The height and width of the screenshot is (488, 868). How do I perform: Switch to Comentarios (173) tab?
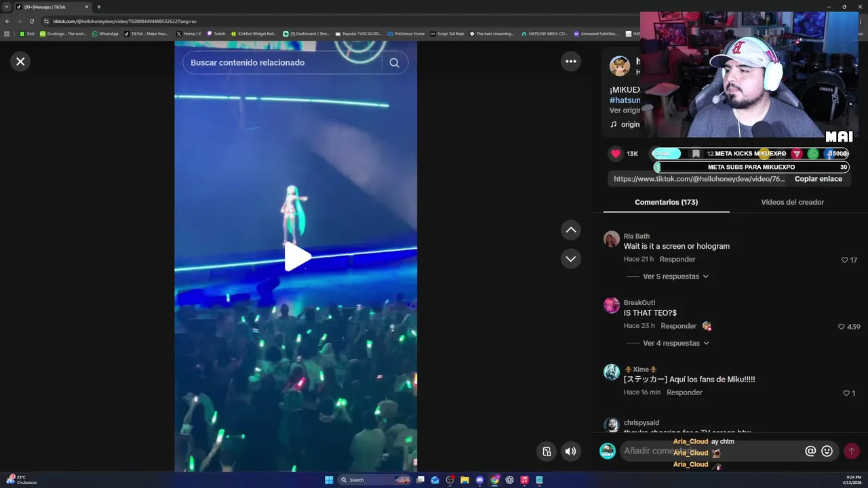click(x=666, y=202)
